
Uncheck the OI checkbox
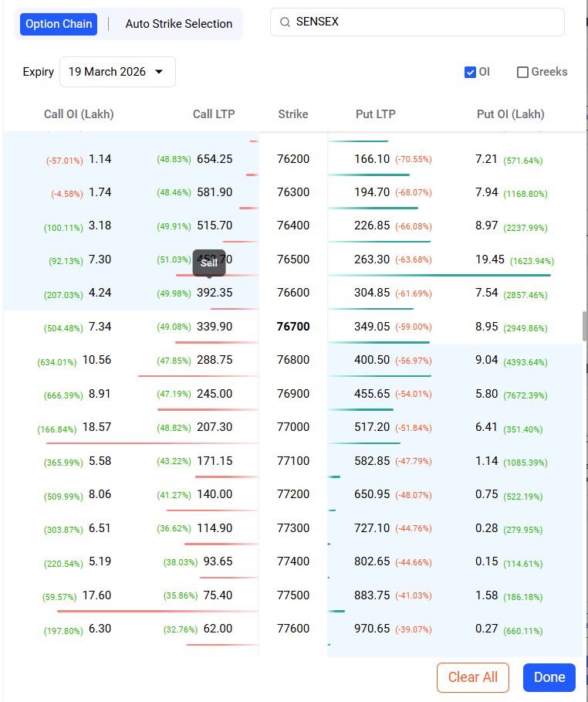470,73
